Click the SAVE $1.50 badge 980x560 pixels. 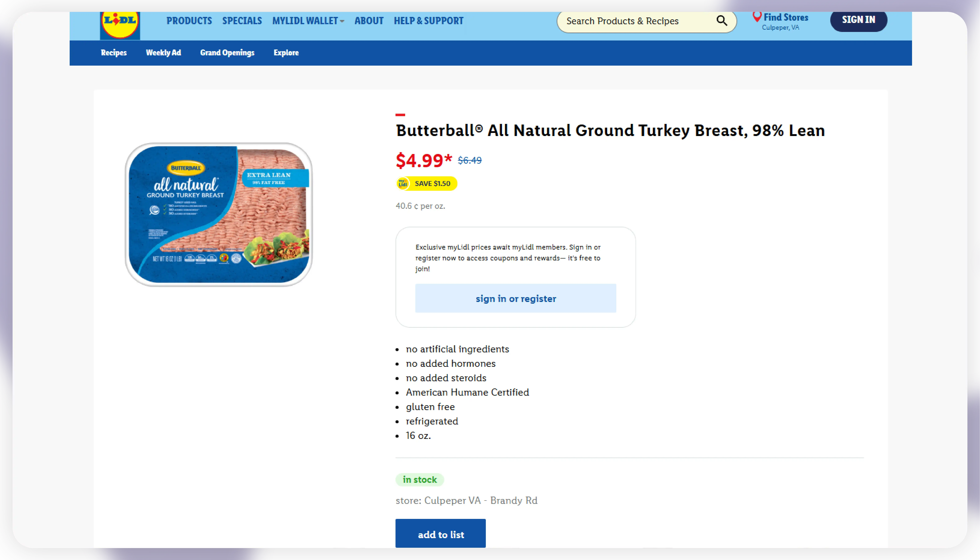(432, 183)
